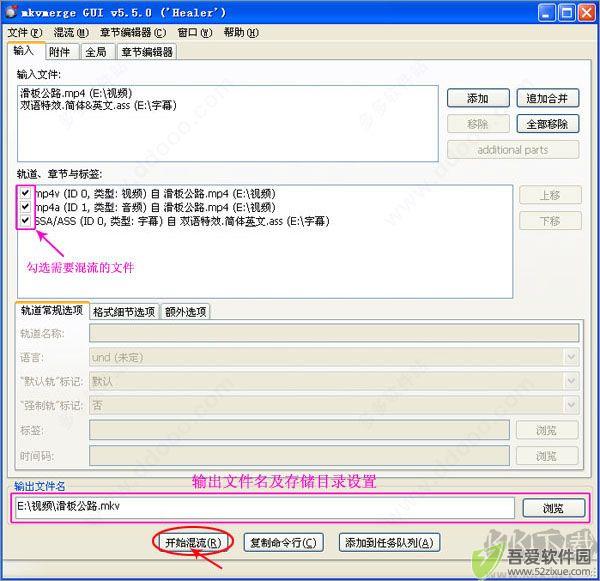
Task: Click the 添加到任务队列(A) button
Action: click(390, 543)
